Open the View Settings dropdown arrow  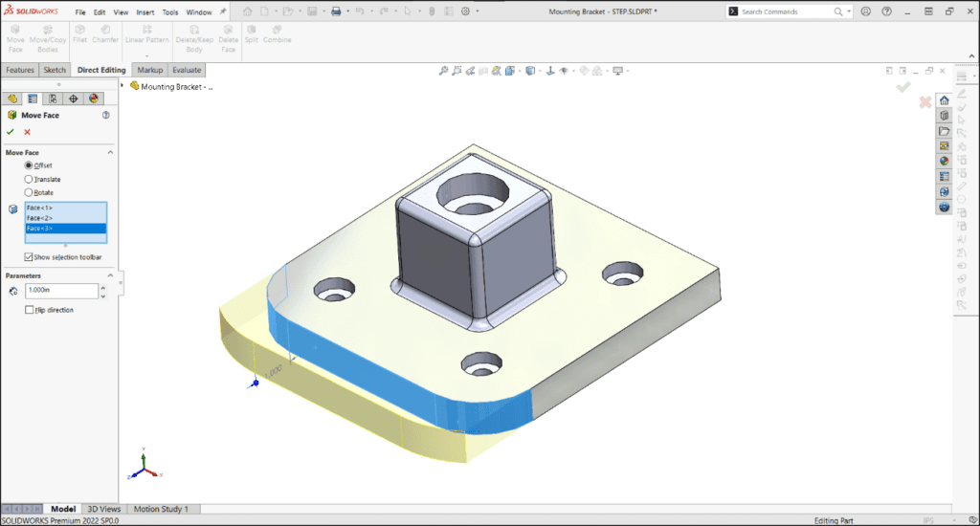click(627, 71)
